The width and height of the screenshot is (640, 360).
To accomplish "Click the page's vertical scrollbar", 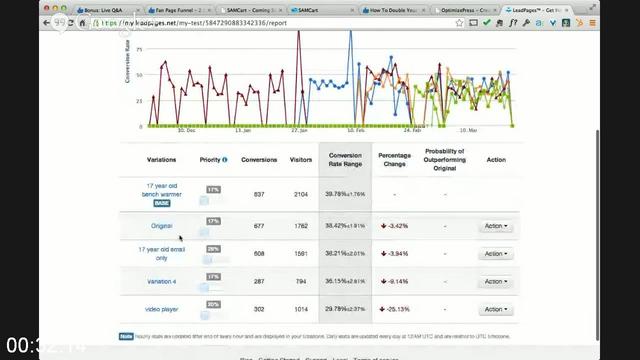I will point(598,235).
